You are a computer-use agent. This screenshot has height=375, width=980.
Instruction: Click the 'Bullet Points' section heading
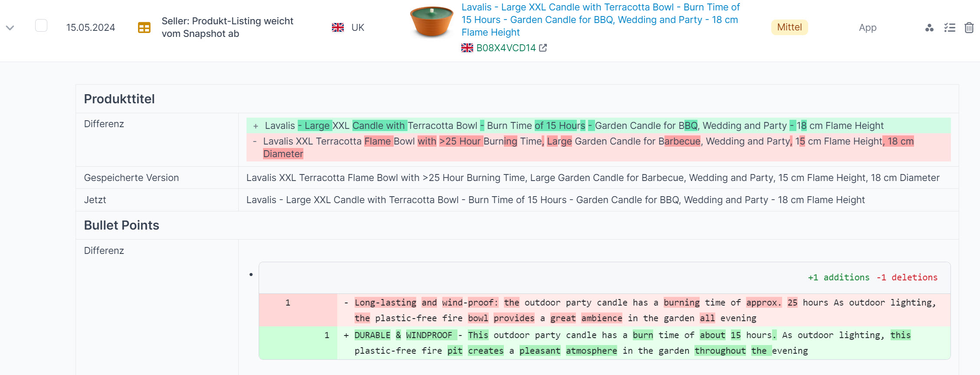(x=122, y=225)
